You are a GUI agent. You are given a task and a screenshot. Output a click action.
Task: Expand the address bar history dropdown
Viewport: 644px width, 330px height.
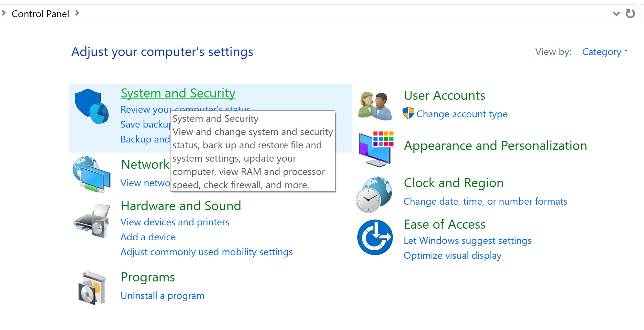[616, 14]
